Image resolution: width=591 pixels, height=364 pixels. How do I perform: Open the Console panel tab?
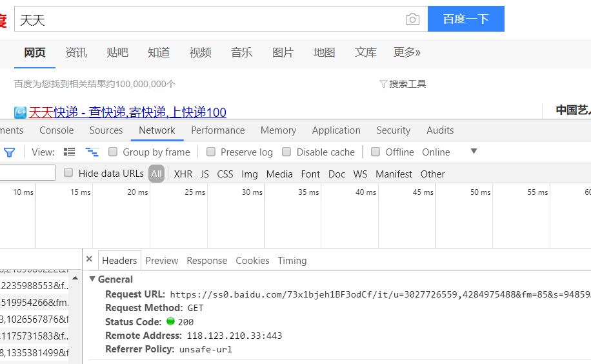point(57,130)
